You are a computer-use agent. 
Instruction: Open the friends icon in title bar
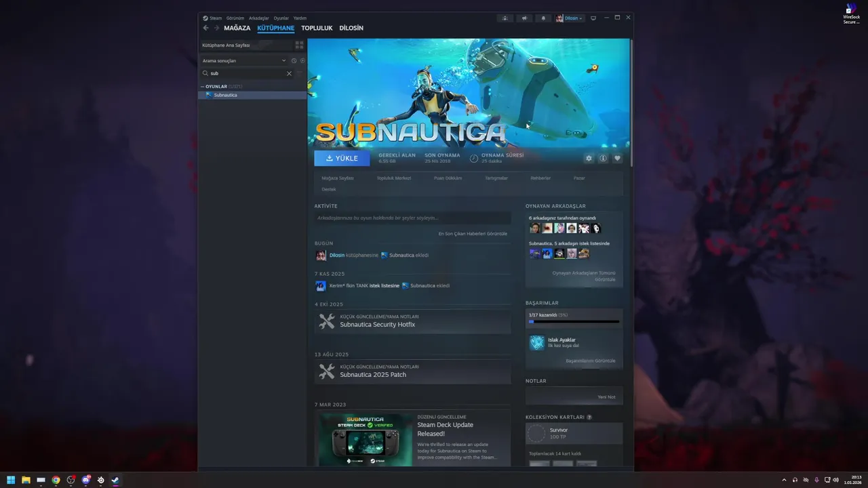tap(505, 18)
